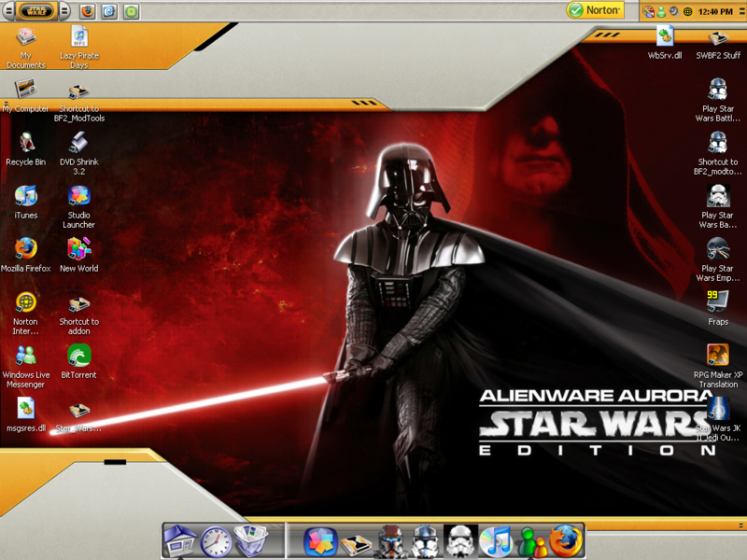The width and height of the screenshot is (747, 560).
Task: Open the Lazy Pirate Days MP3 file
Action: pyautogui.click(x=79, y=48)
